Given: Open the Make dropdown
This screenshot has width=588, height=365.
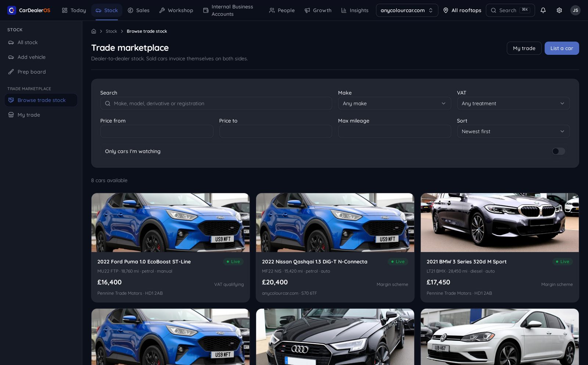Looking at the screenshot, I should tap(394, 103).
